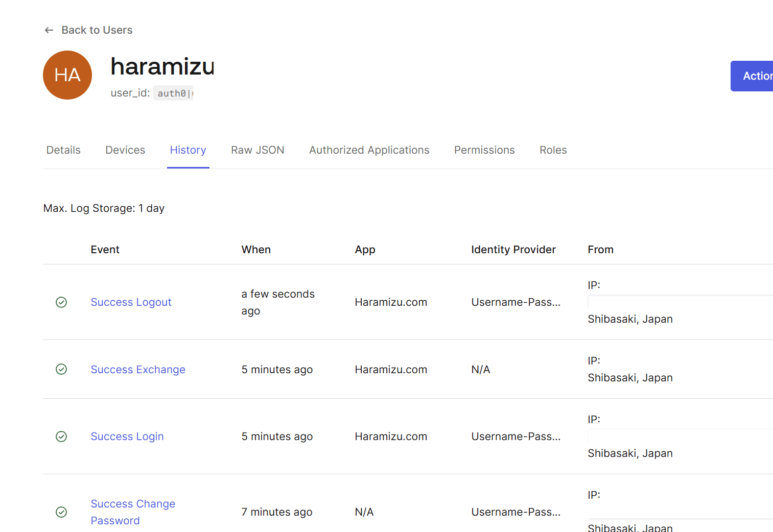Click the back arrow icon beside Back to Users
This screenshot has height=532, width=773.
[x=49, y=30]
